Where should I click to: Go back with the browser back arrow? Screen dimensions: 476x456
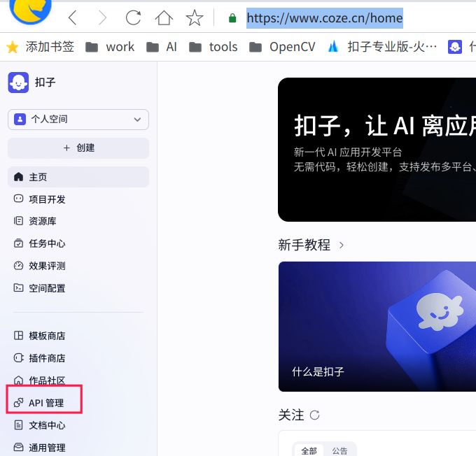pos(72,17)
